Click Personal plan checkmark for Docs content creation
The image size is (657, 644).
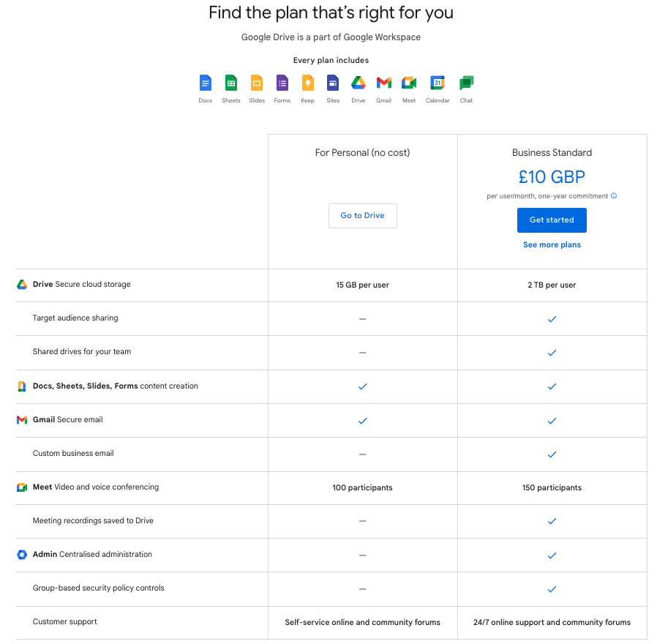point(363,386)
